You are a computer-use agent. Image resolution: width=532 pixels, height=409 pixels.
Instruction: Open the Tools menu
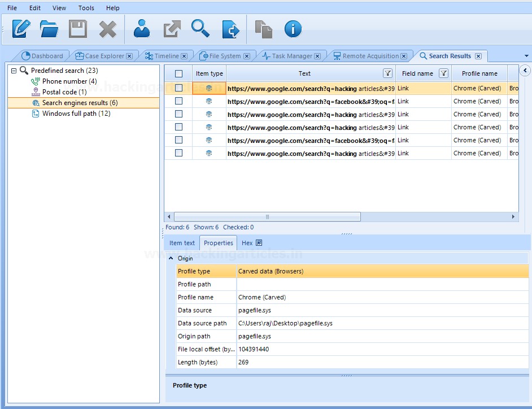(x=86, y=8)
